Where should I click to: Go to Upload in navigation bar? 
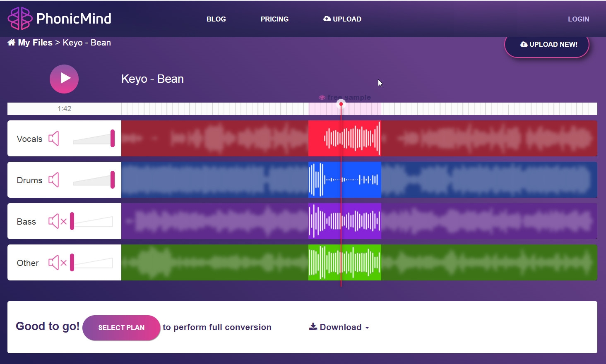pos(342,19)
